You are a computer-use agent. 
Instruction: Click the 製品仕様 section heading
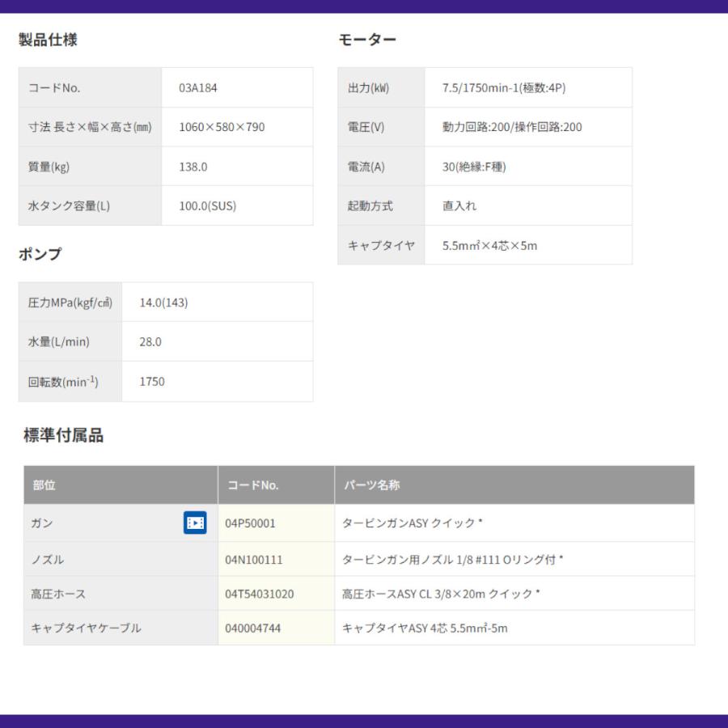pos(48,40)
